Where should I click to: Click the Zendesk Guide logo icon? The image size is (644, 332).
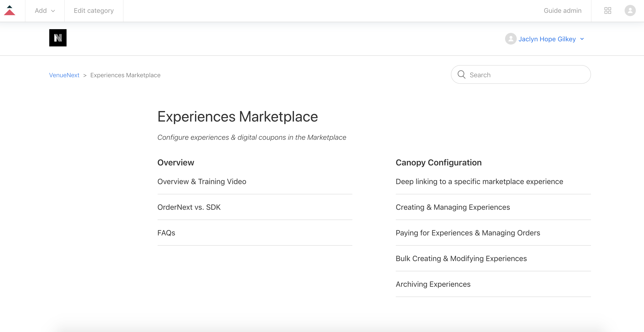coord(10,10)
